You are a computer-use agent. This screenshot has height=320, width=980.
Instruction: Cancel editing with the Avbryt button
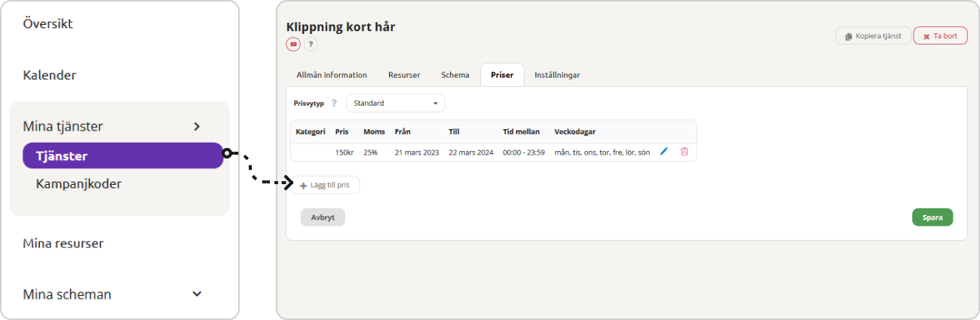pos(323,217)
